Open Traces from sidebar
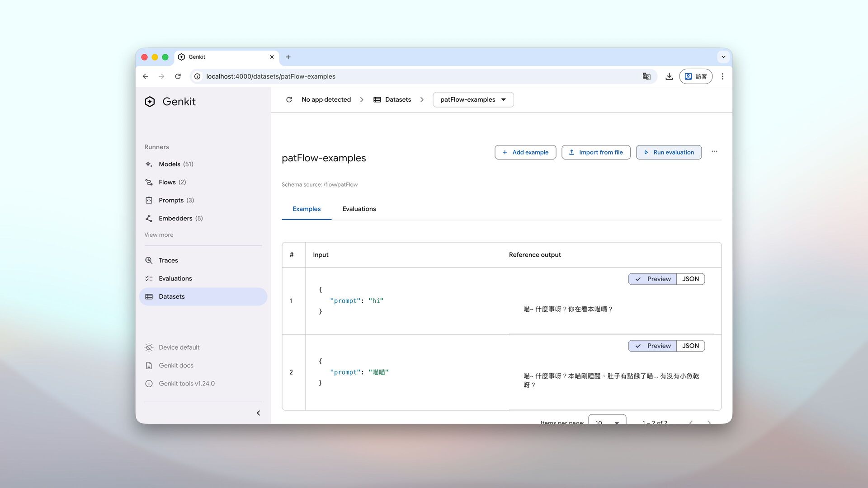 pos(168,260)
